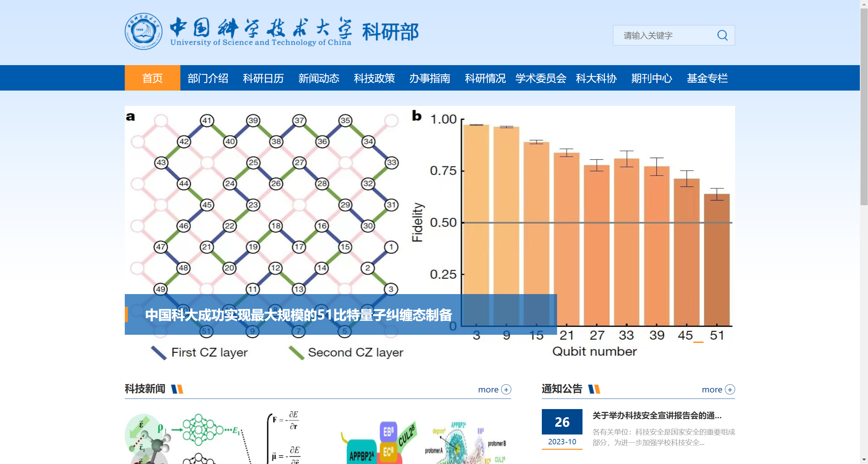Expand the 期刊中心 navigation menu
This screenshot has height=464, width=868.
pos(652,78)
